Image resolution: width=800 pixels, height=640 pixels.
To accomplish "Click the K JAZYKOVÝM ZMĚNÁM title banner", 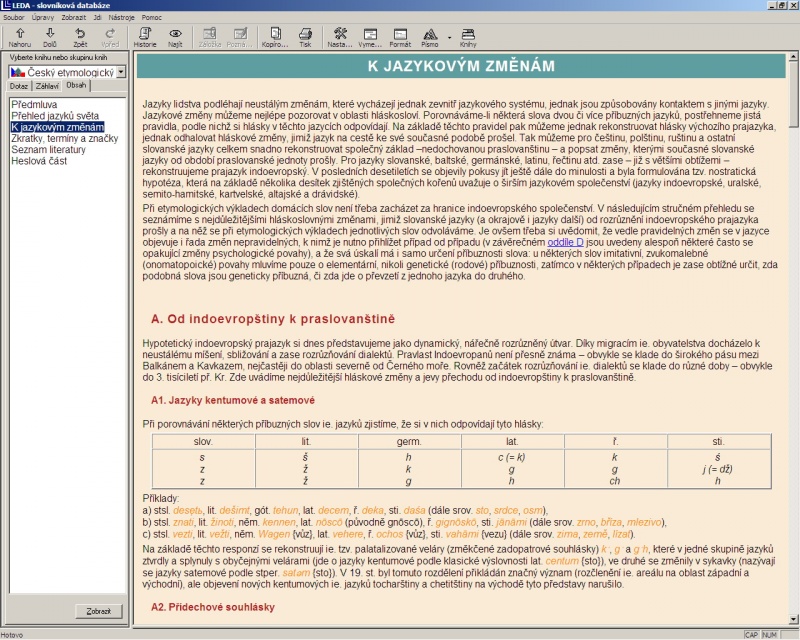I will click(x=461, y=66).
